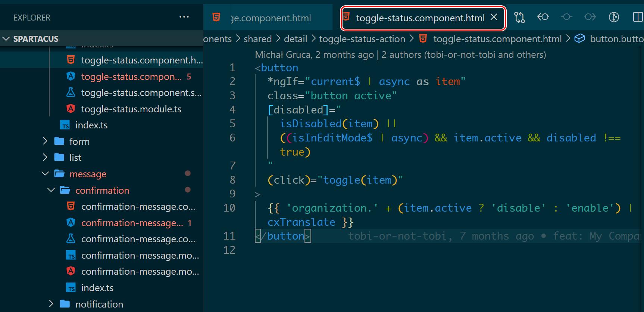
Task: Click the 'onents' breadcrumb segment
Action: (x=218, y=39)
